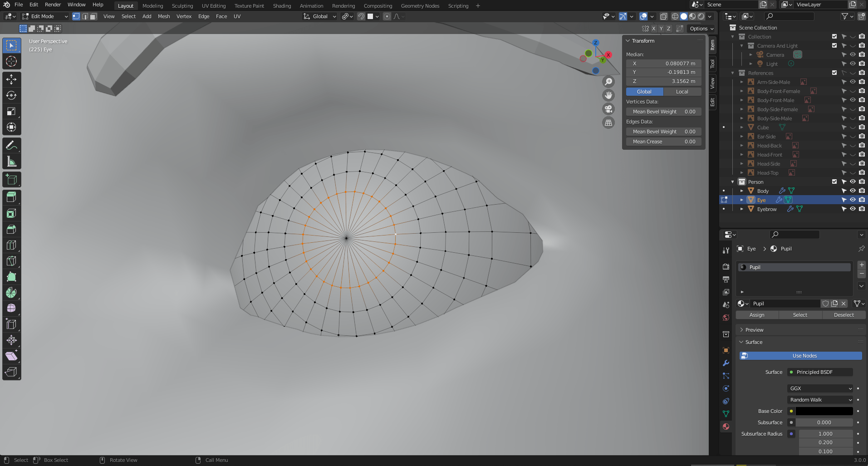
Task: Toggle render visibility for the Body object
Action: pyautogui.click(x=862, y=191)
